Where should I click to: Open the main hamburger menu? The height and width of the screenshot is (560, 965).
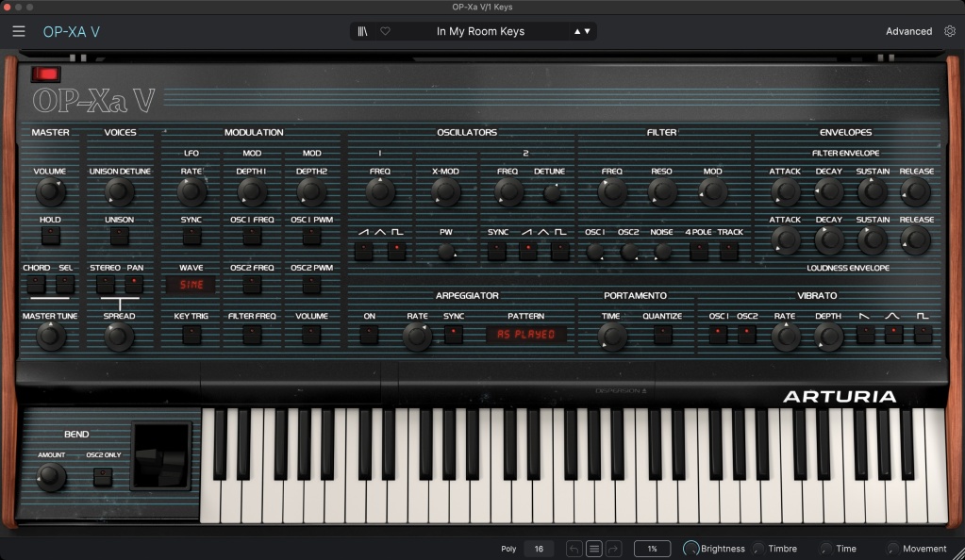tap(18, 30)
